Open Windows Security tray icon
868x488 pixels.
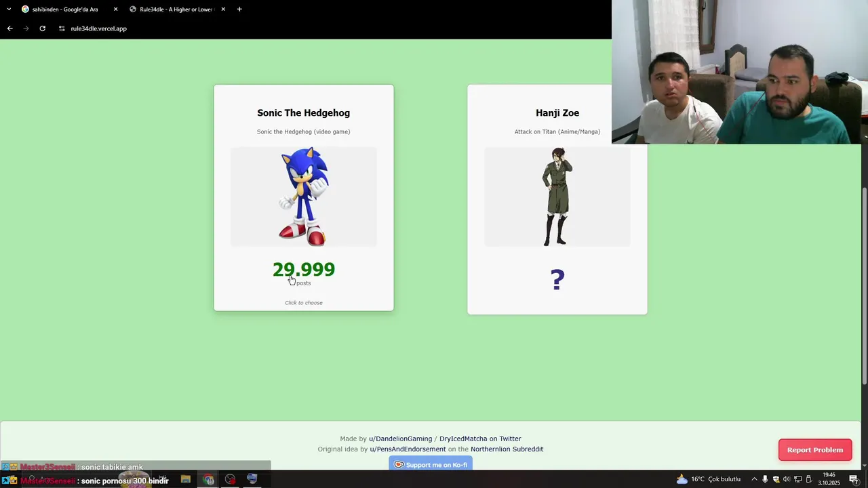click(776, 479)
